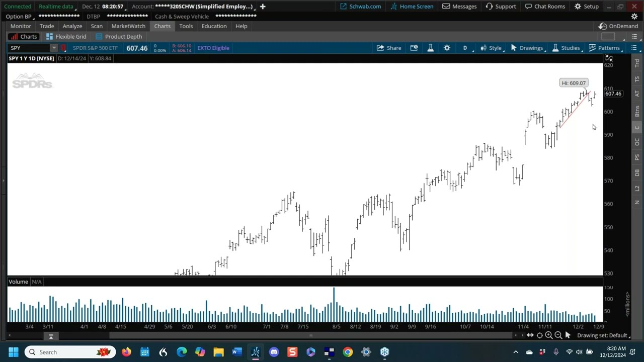
Task: Open the Drawings tools dropdown
Action: (x=528, y=48)
